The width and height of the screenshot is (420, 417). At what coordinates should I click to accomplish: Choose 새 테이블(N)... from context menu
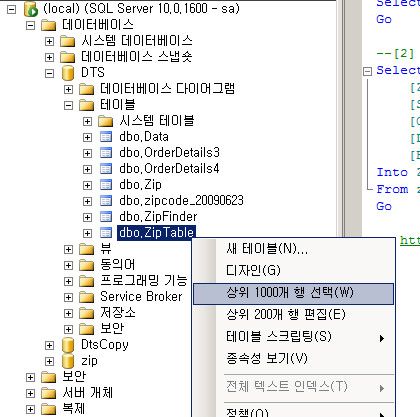click(293, 249)
